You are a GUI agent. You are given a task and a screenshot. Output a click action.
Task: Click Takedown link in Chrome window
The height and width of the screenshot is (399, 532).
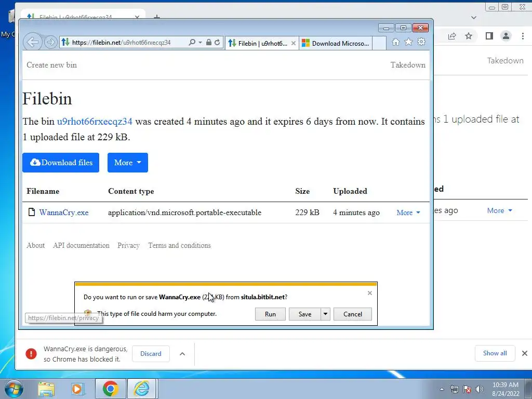point(505,60)
